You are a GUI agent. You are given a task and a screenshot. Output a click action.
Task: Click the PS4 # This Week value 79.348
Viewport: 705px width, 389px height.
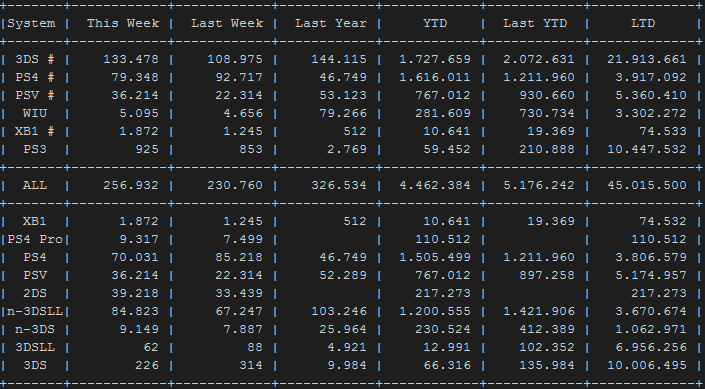point(135,77)
